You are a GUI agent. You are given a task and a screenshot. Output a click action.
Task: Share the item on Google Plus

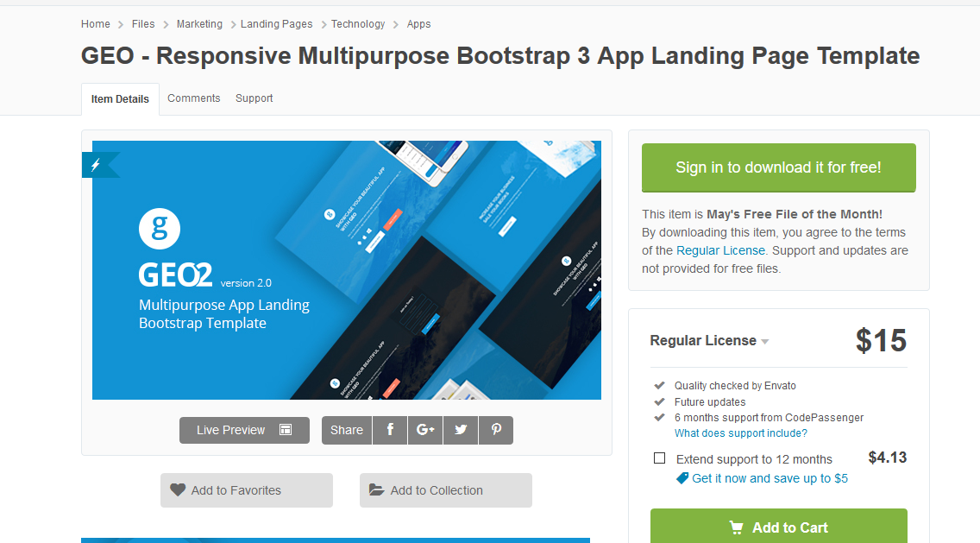pos(425,431)
